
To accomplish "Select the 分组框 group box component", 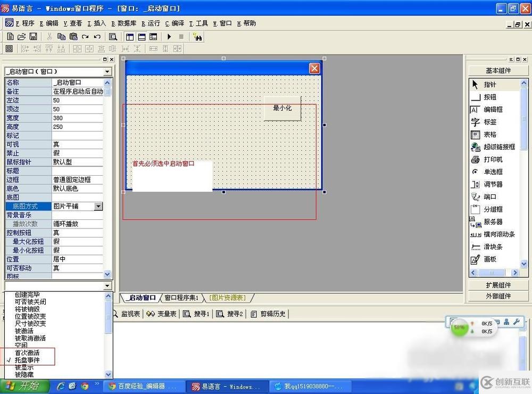I will pos(494,209).
